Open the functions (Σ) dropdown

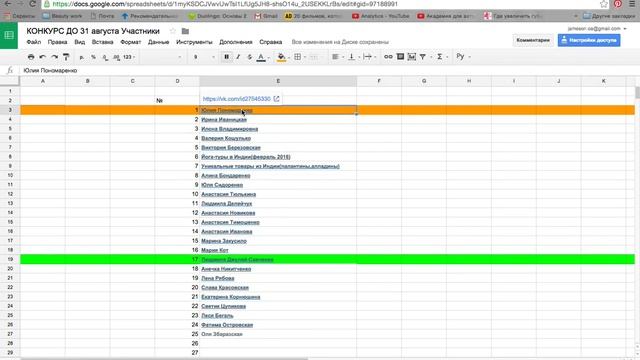441,57
